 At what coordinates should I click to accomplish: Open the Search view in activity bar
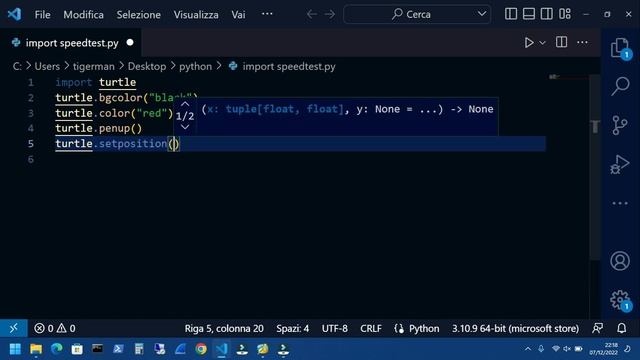pos(620,86)
